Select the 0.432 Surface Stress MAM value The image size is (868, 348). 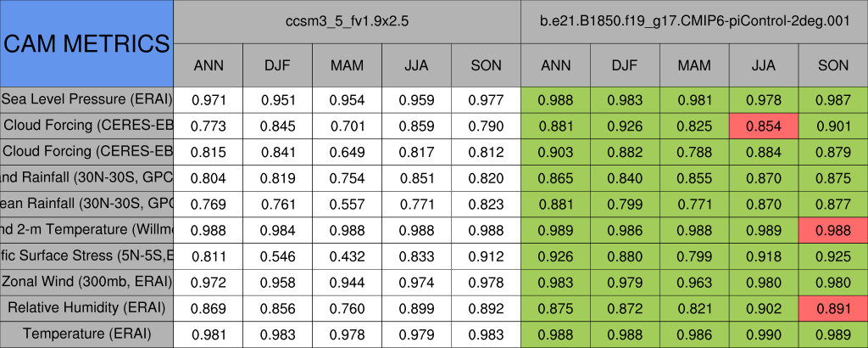coord(347,255)
